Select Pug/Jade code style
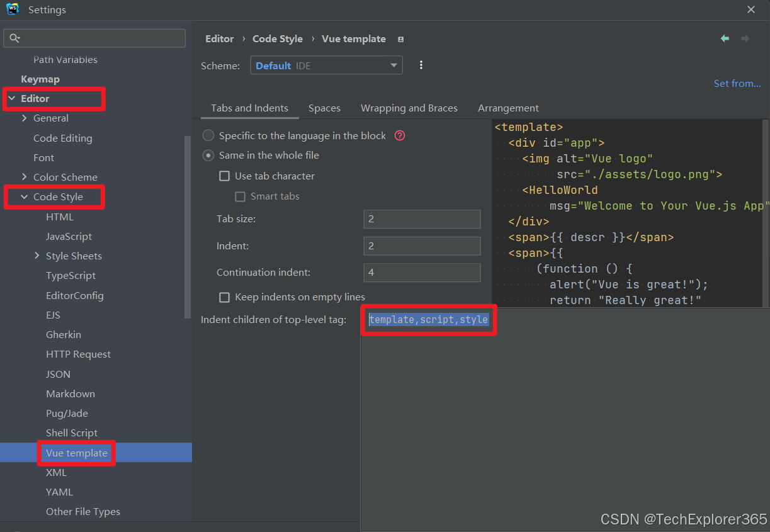This screenshot has width=770, height=532. coord(67,414)
